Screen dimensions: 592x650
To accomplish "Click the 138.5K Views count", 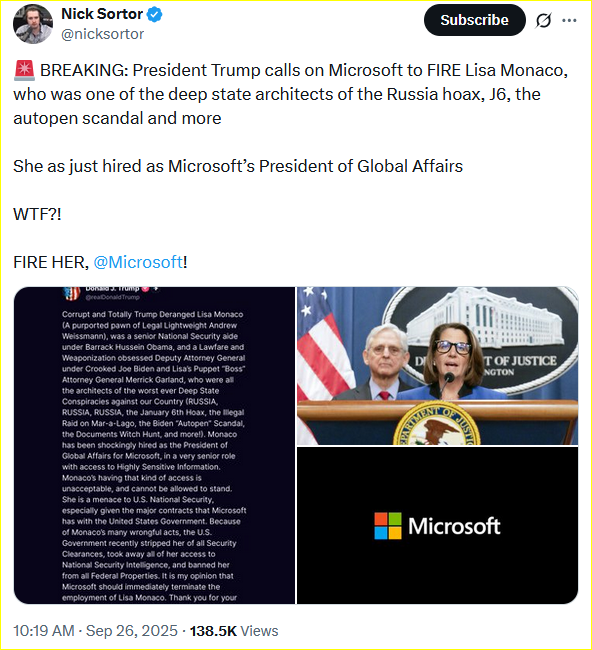I will pos(234,631).
